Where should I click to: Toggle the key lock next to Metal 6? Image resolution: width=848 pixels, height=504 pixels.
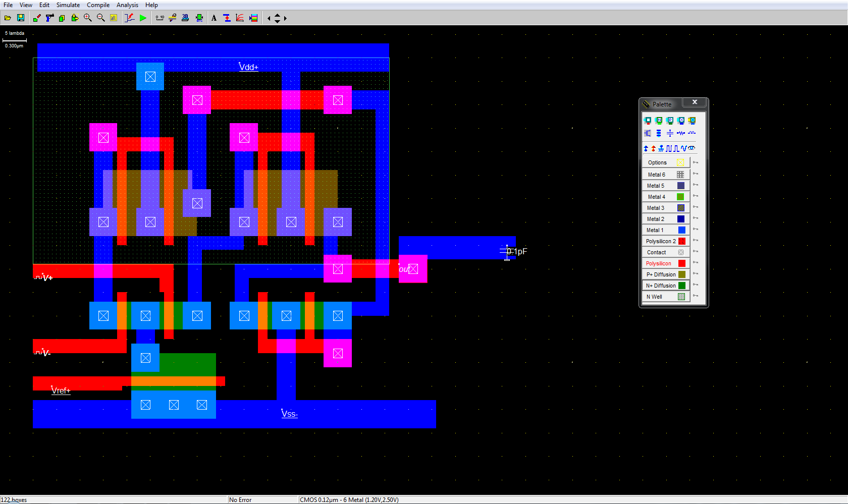point(696,174)
